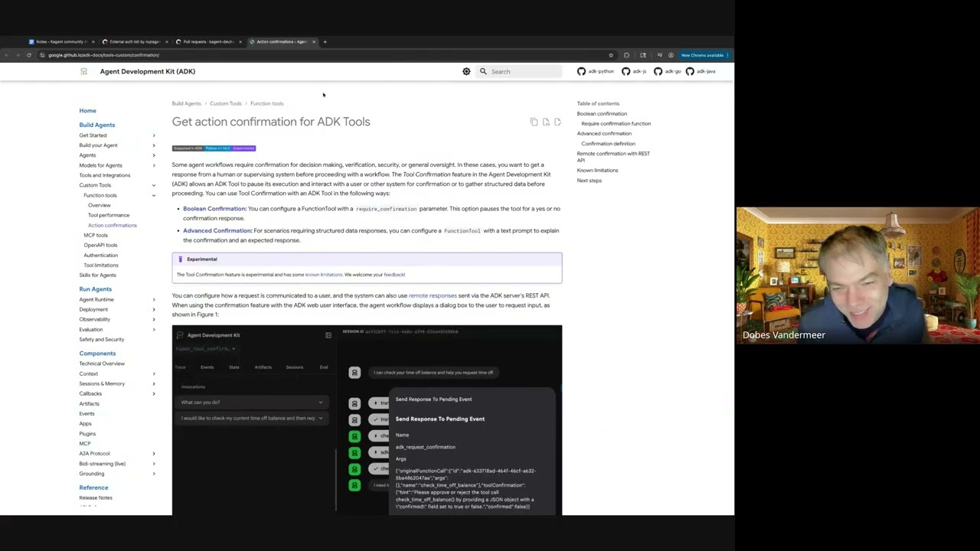Copy page icon beside the title

click(534, 122)
